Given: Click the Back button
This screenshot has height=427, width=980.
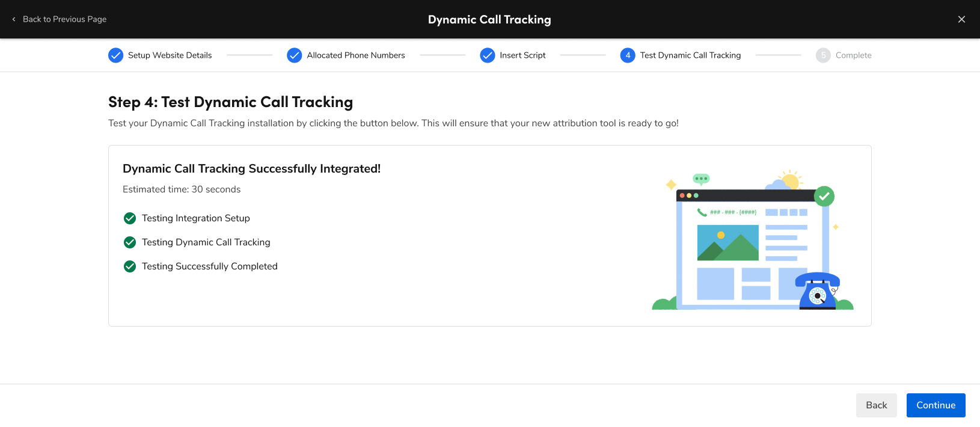Looking at the screenshot, I should click(876, 405).
